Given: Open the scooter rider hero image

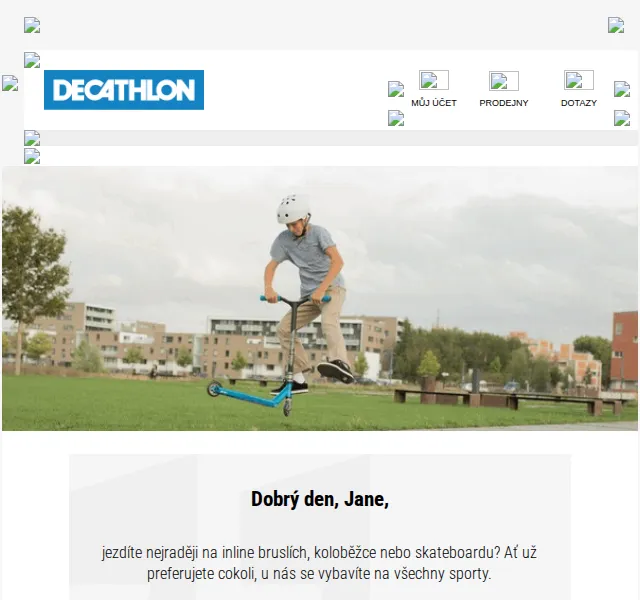Looking at the screenshot, I should [320, 298].
